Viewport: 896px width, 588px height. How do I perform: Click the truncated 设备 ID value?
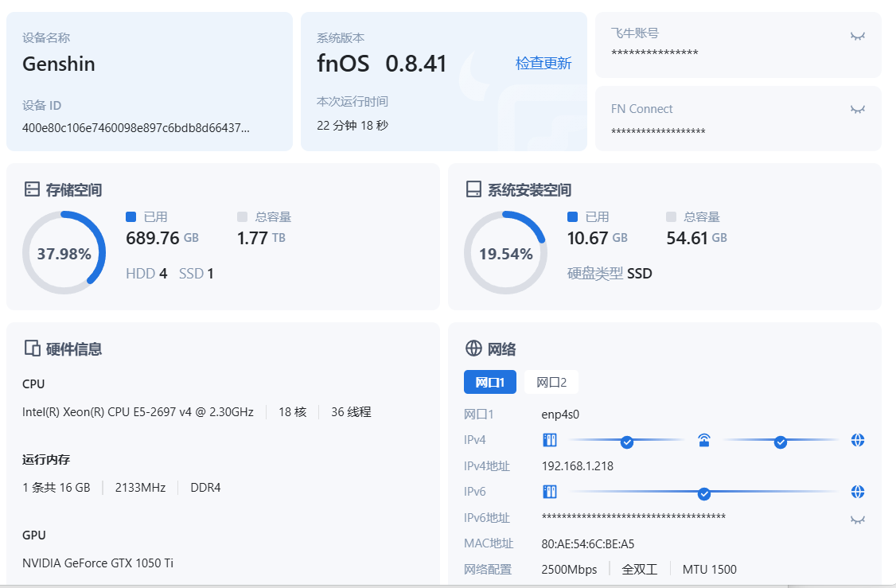point(135,127)
